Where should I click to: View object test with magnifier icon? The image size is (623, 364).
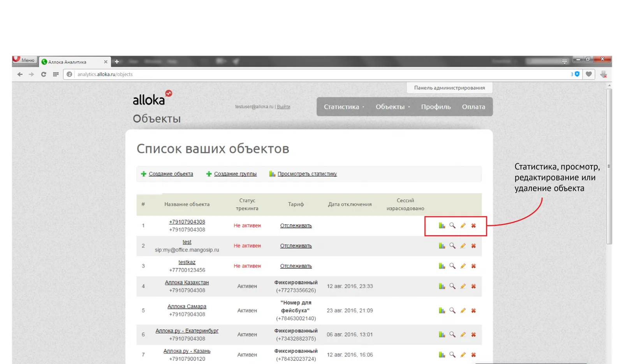tap(452, 246)
